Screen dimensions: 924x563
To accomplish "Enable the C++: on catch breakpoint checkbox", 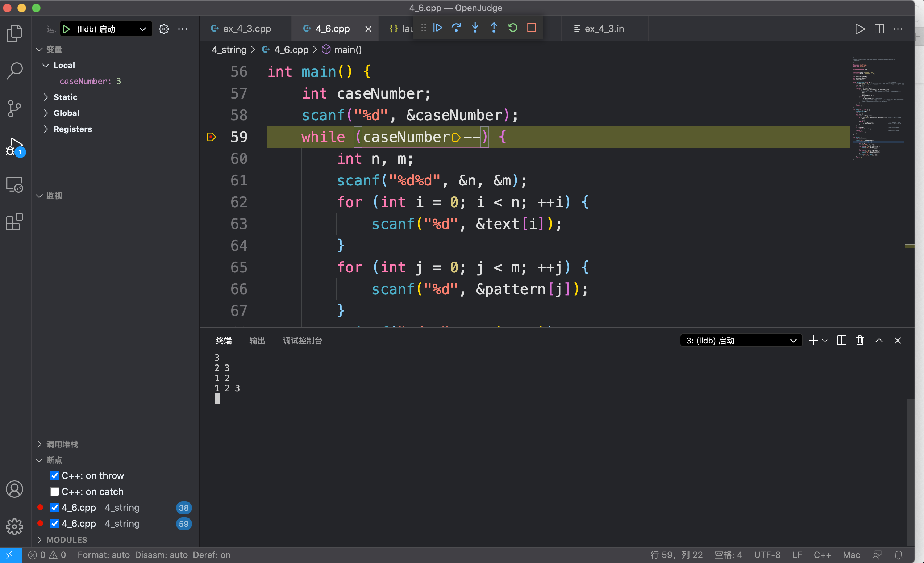I will 55,491.
